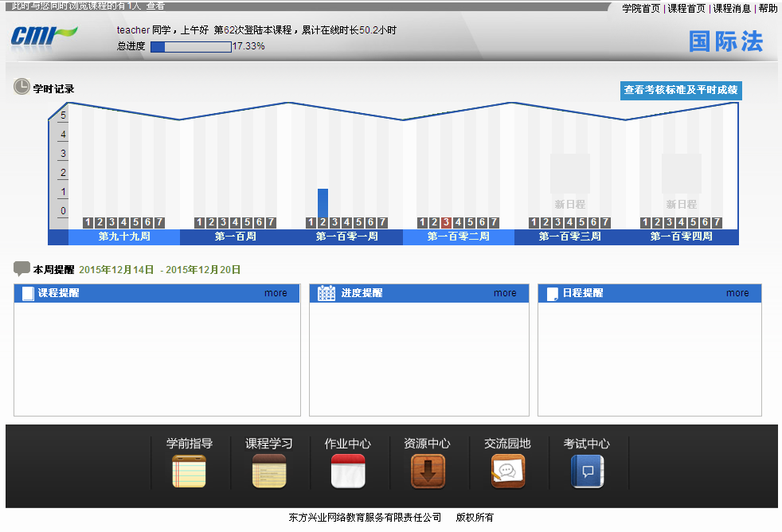782x532 pixels.
Task: Open the 作业中心 calendar icon
Action: 348,471
